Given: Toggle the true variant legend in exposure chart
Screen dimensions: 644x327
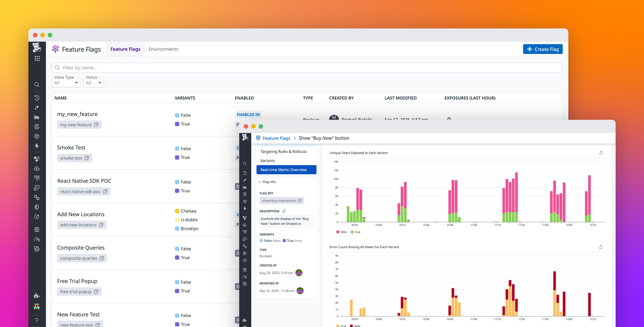Looking at the screenshot, I should click(356, 232).
